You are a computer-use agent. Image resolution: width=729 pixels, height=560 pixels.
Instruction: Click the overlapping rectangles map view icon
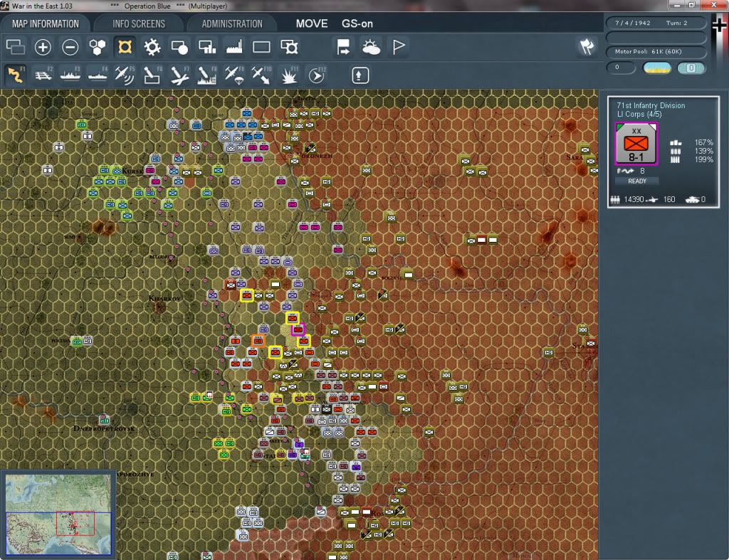coord(16,47)
